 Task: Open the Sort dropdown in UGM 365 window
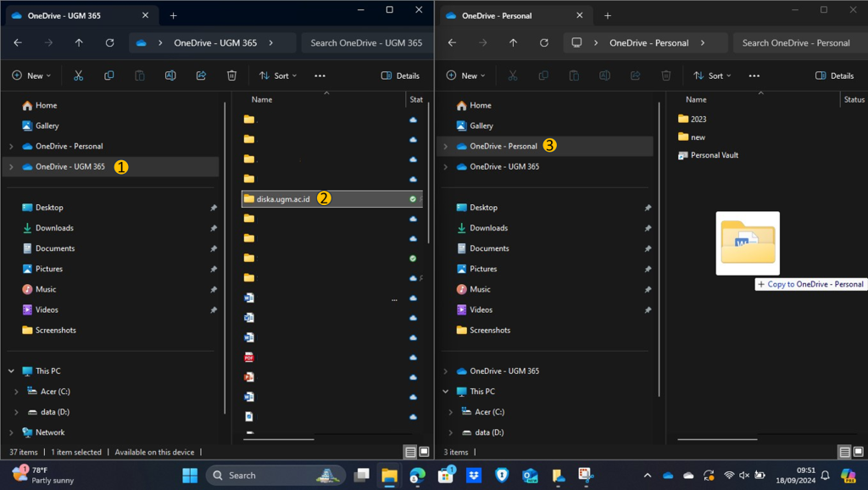[278, 75]
